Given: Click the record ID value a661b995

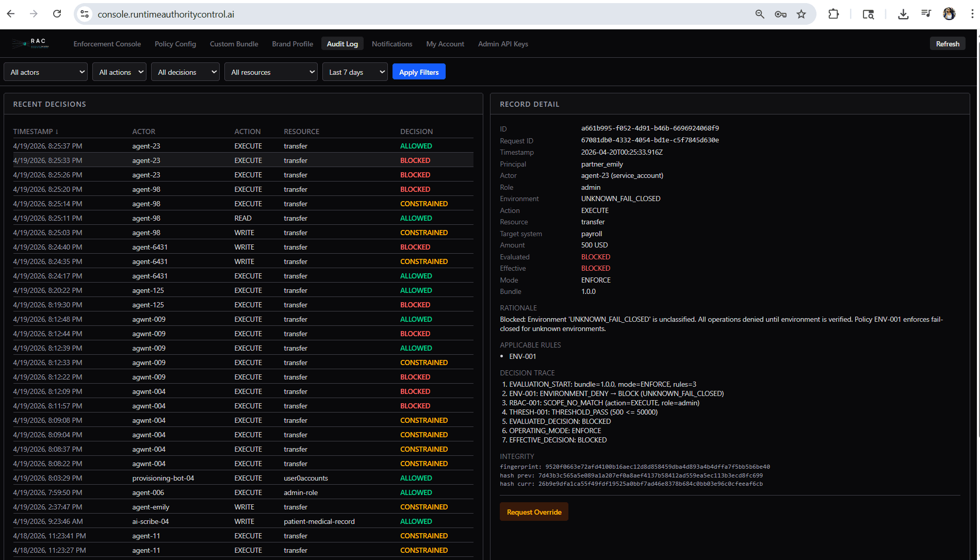Looking at the screenshot, I should pyautogui.click(x=650, y=128).
